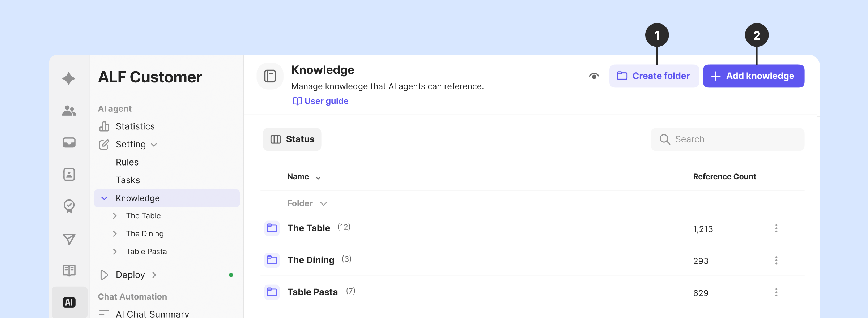Image resolution: width=868 pixels, height=318 pixels.
Task: Open the contacts icon in rail
Action: coord(69,175)
